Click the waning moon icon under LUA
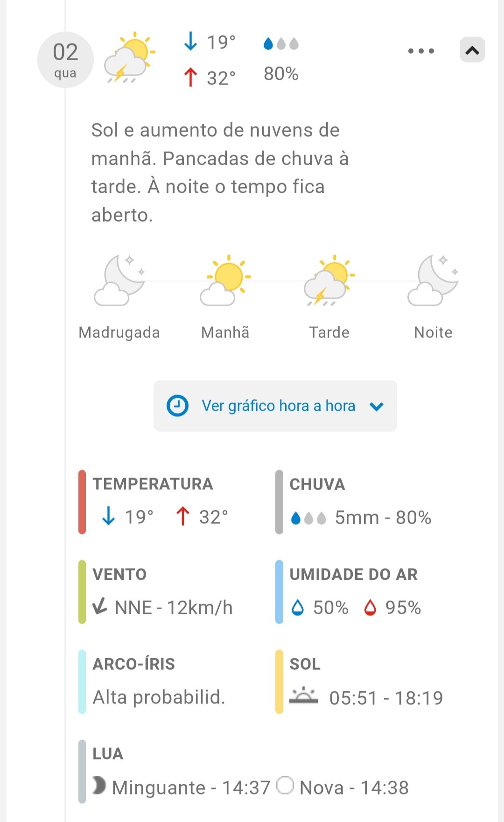The width and height of the screenshot is (504, 822). click(99, 785)
